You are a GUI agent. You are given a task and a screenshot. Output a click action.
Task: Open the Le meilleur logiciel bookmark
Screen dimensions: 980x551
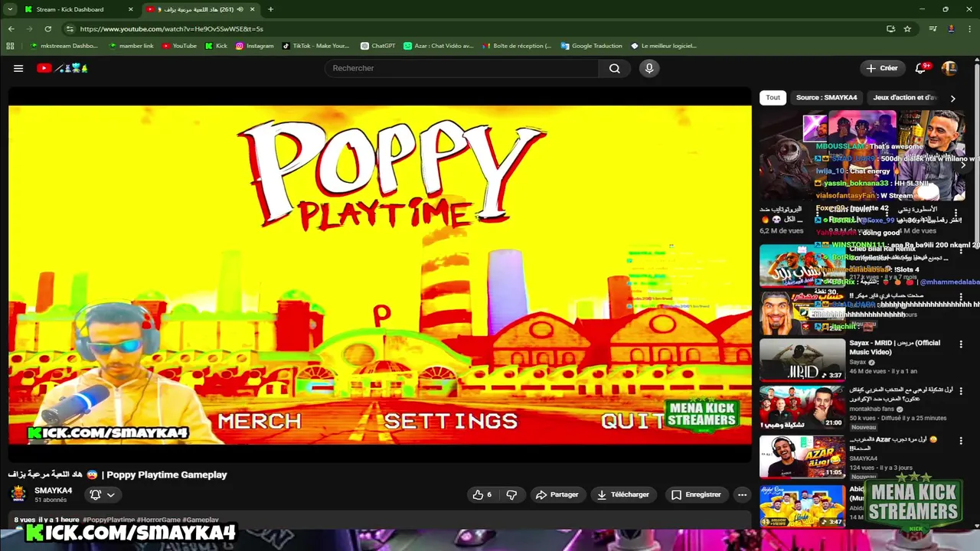(x=663, y=46)
